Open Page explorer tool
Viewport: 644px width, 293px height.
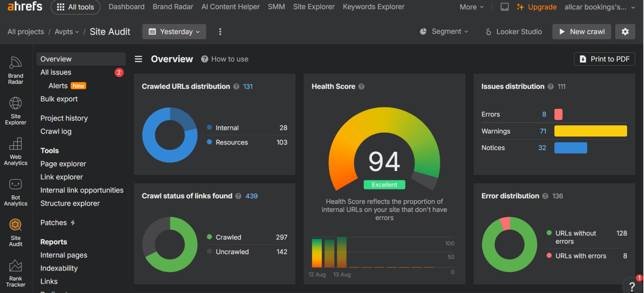coord(63,164)
